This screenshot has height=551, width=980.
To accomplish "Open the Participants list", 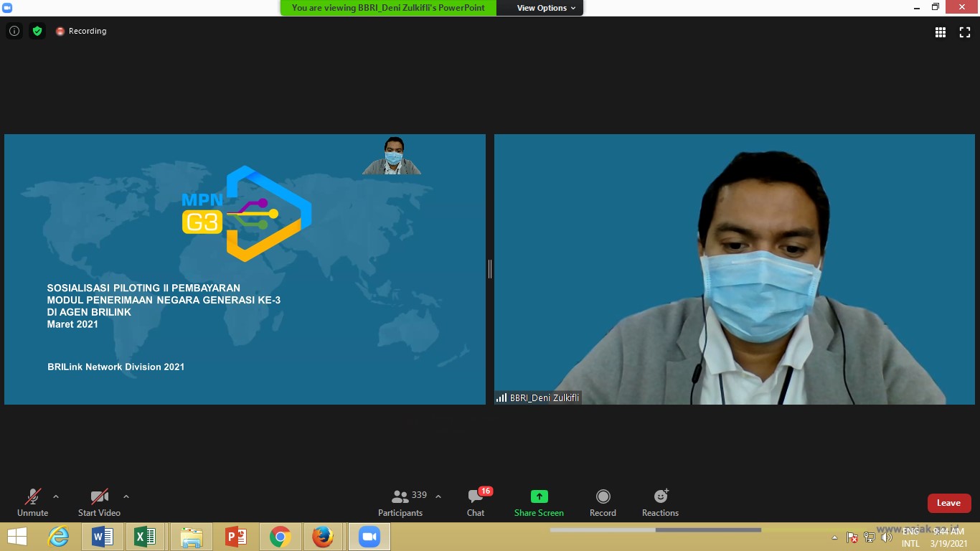I will 400,502.
